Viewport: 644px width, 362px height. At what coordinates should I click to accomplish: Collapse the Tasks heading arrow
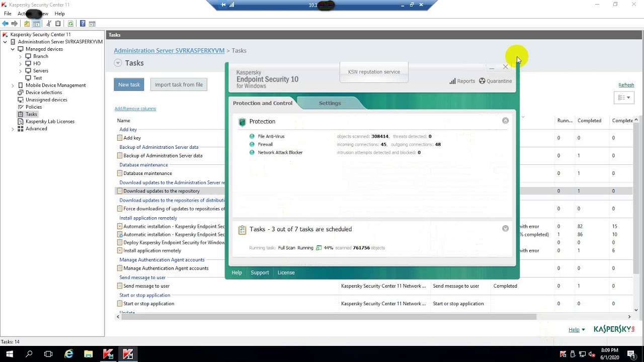pyautogui.click(x=118, y=63)
